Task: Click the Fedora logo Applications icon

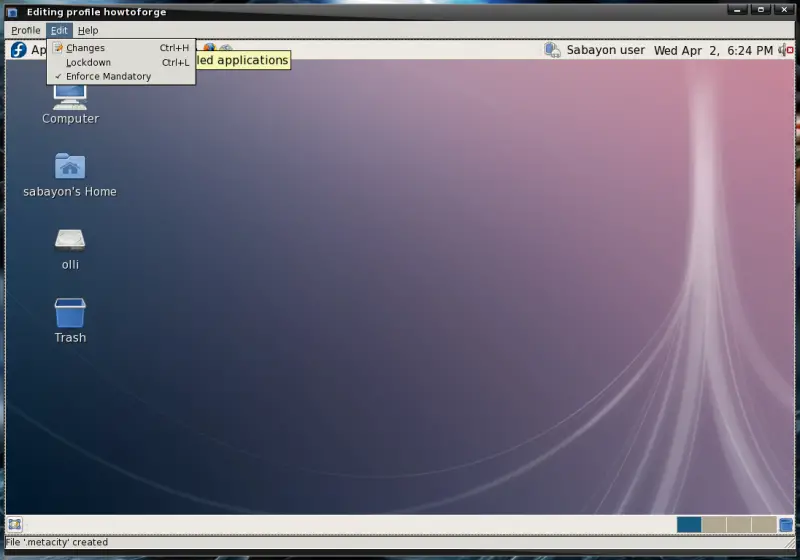Action: pos(19,50)
